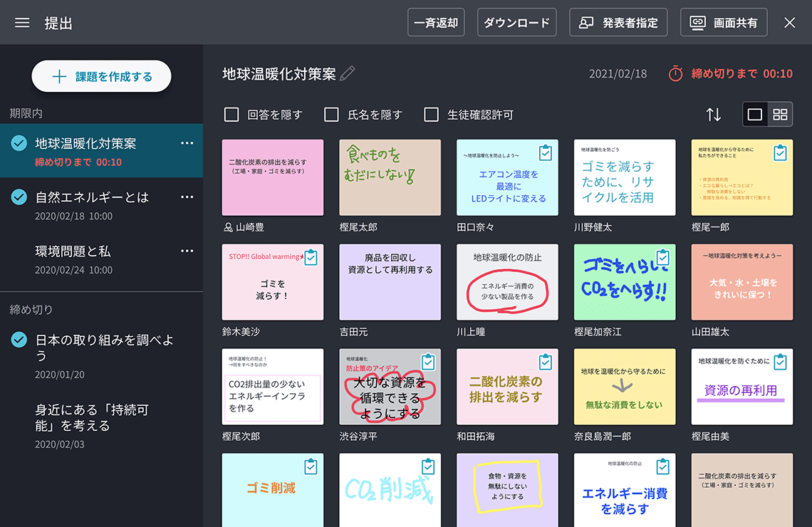The width and height of the screenshot is (812, 527).
Task: Open the hamburger menu icon
Action: click(22, 23)
